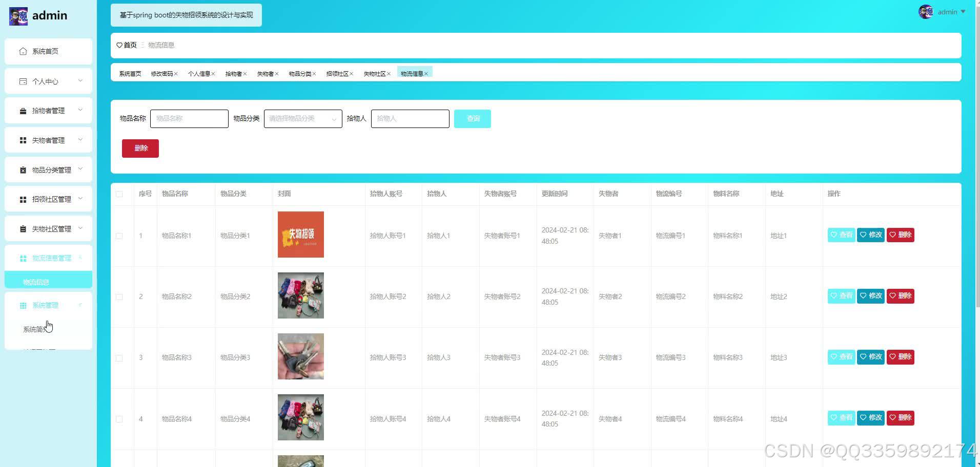Screen dimensions: 980x467
Task: Click the 失物者管理 grid icon
Action: [23, 140]
